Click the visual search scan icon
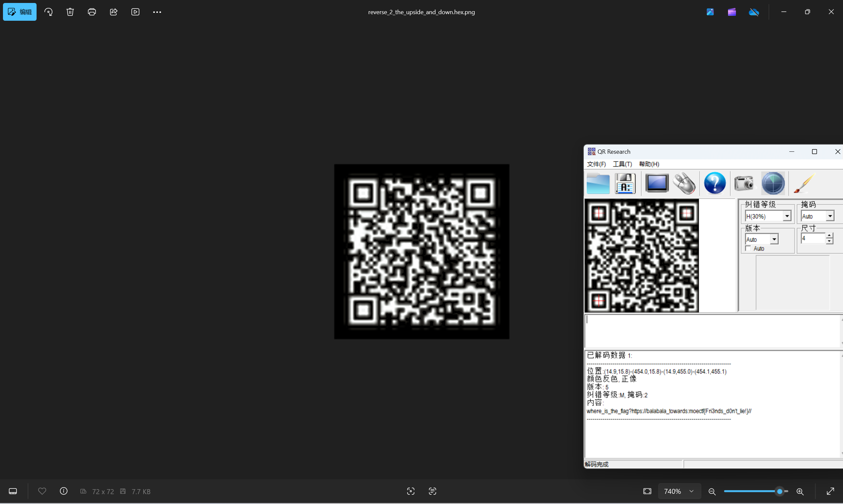The height and width of the screenshot is (504, 843). (411, 491)
